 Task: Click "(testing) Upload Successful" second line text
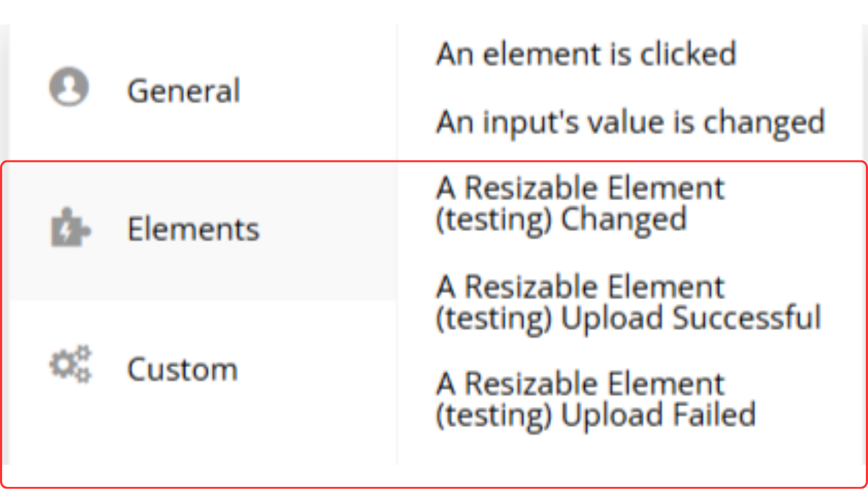pos(628,318)
